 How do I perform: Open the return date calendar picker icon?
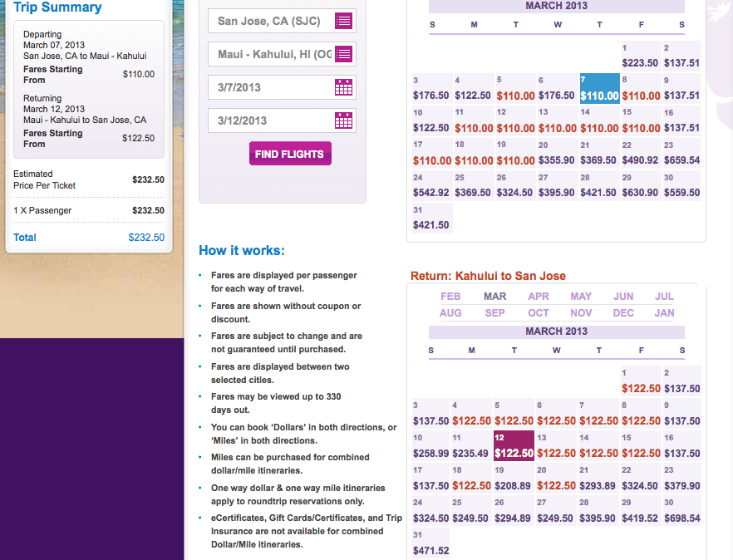343,120
